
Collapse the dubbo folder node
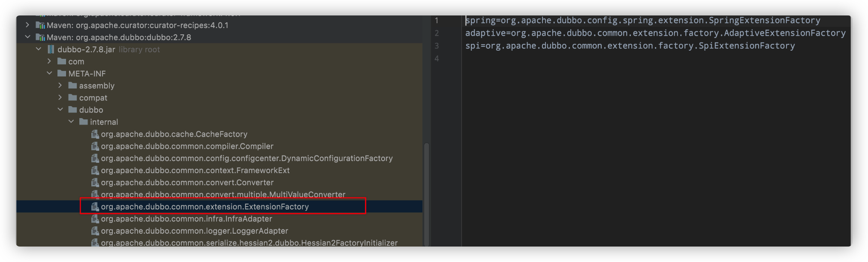click(x=60, y=110)
